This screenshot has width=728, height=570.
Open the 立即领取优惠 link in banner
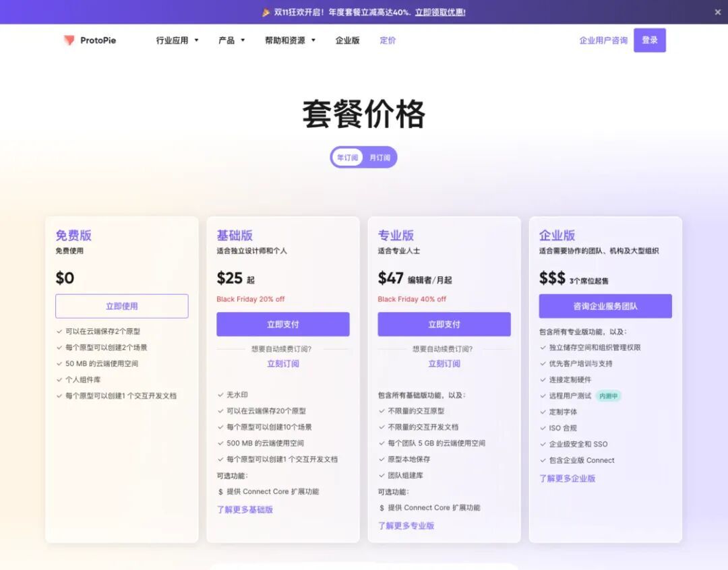[440, 13]
